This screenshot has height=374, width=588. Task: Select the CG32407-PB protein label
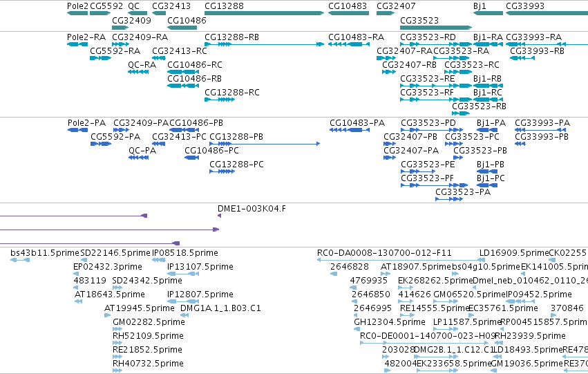pyautogui.click(x=410, y=137)
